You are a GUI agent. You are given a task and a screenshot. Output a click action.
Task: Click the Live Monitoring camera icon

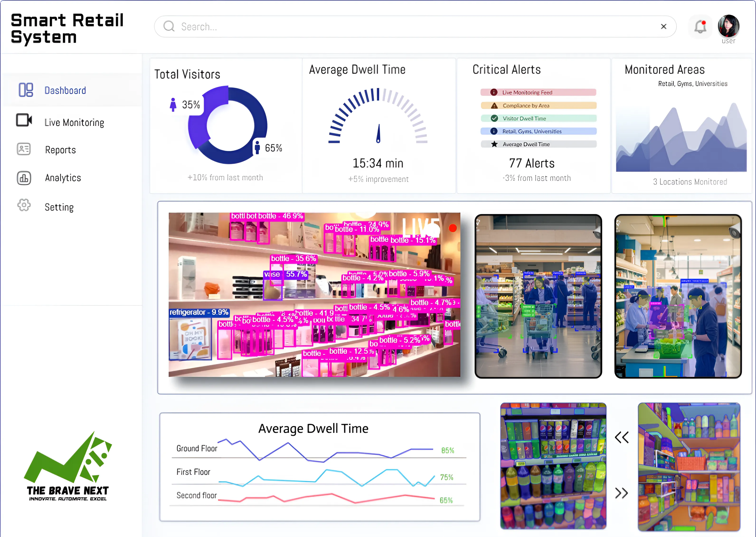(24, 120)
